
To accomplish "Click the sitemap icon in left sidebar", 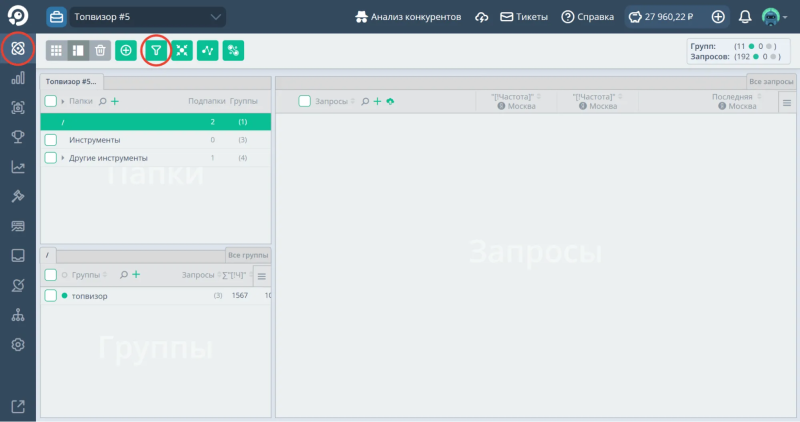I will [17, 315].
